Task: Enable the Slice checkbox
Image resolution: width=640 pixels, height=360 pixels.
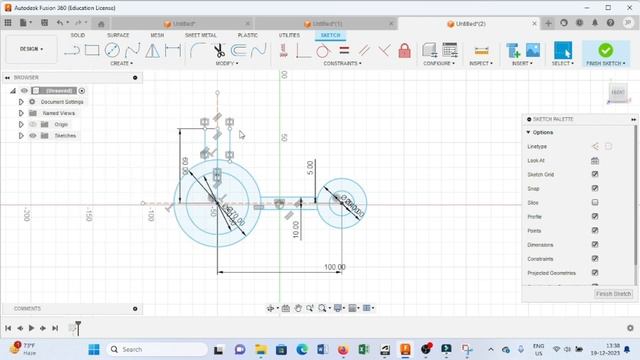Action: pyautogui.click(x=595, y=202)
